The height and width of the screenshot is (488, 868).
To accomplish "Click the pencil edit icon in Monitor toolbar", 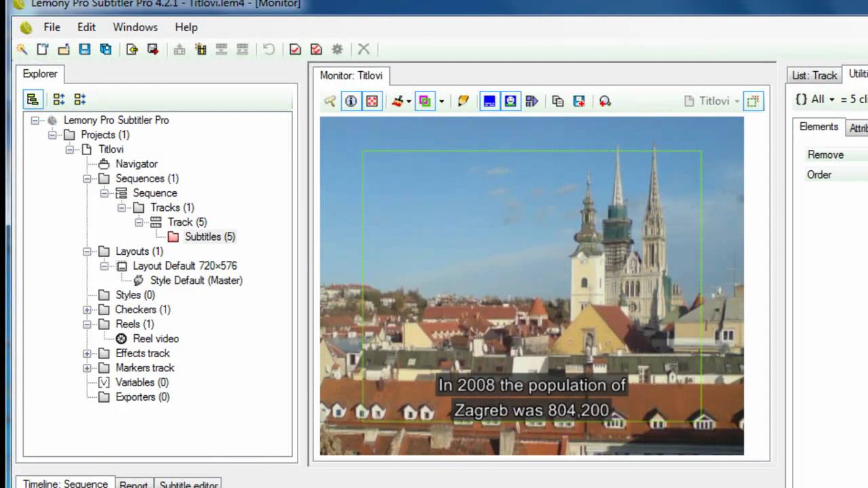I will point(463,101).
